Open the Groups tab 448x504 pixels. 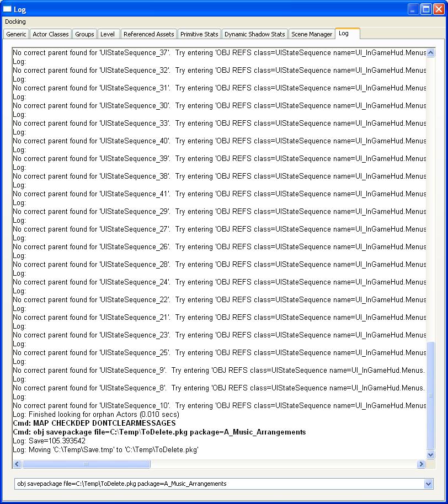click(x=84, y=34)
